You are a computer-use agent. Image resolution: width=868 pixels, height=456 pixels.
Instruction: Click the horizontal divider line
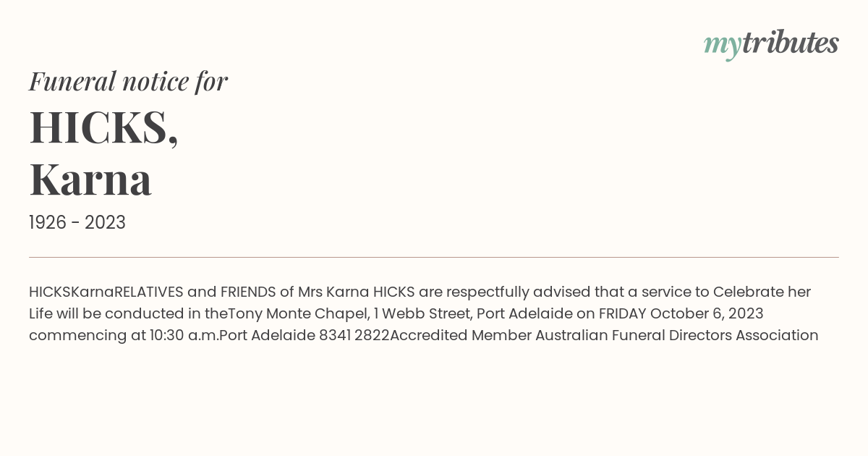point(434,257)
